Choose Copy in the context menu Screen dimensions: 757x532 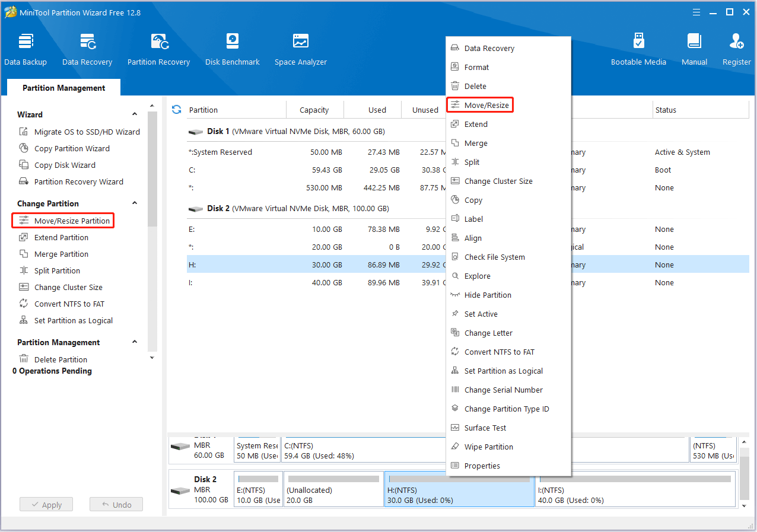click(508, 200)
